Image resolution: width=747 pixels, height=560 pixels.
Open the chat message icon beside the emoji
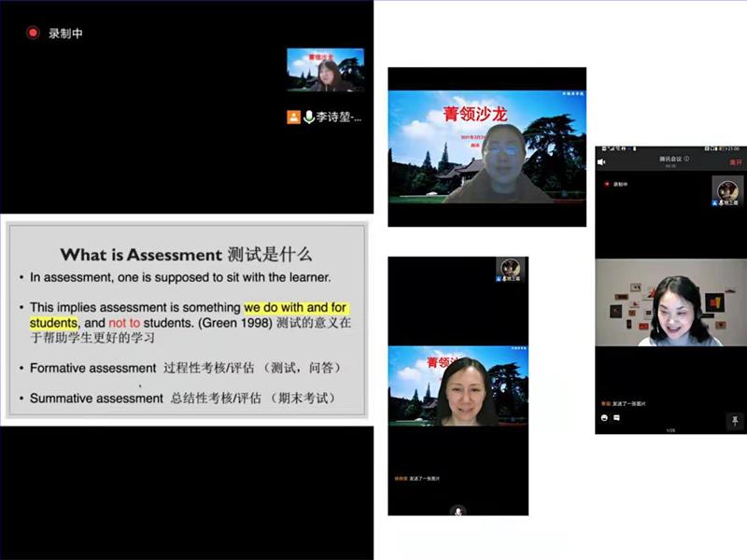[x=617, y=417]
